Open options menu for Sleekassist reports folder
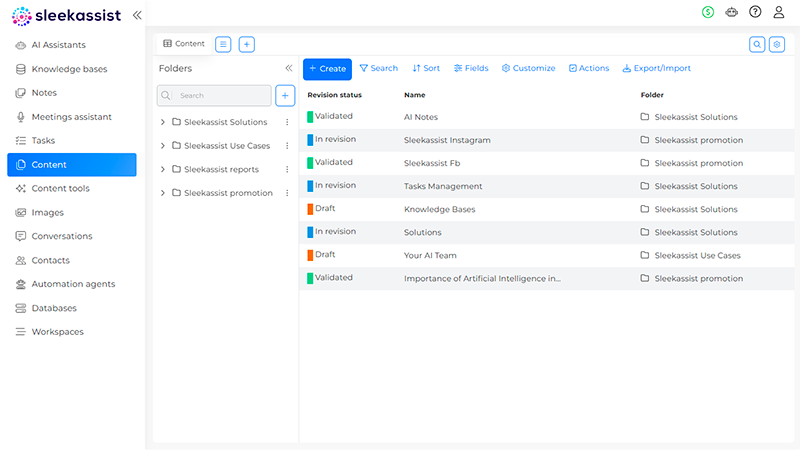 click(287, 169)
